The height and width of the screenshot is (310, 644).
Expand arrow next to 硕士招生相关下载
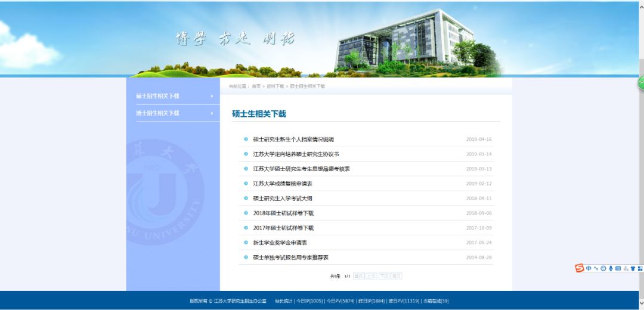click(x=212, y=96)
